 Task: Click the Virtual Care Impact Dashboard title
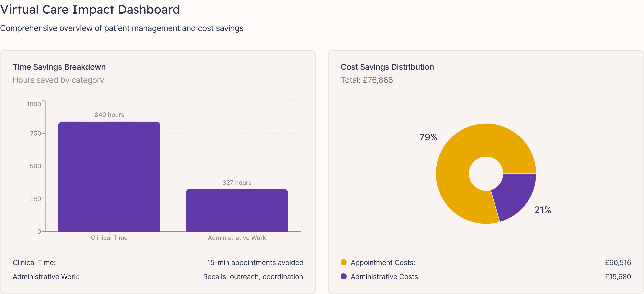pos(90,10)
